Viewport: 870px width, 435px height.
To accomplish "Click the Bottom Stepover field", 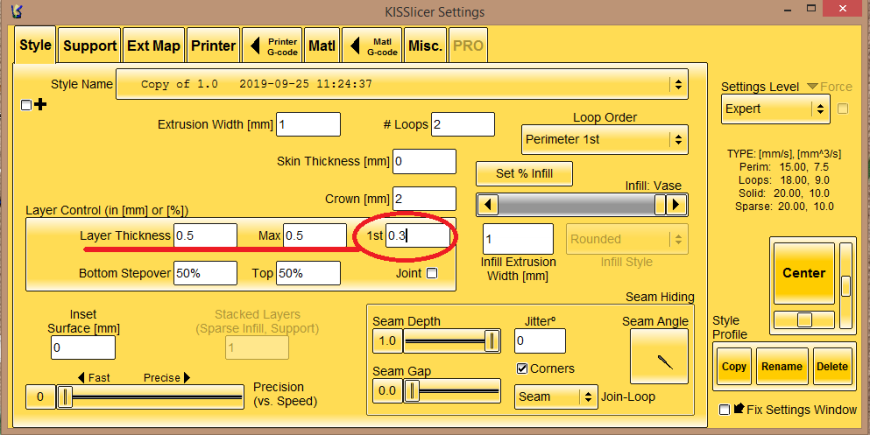I will click(x=205, y=273).
